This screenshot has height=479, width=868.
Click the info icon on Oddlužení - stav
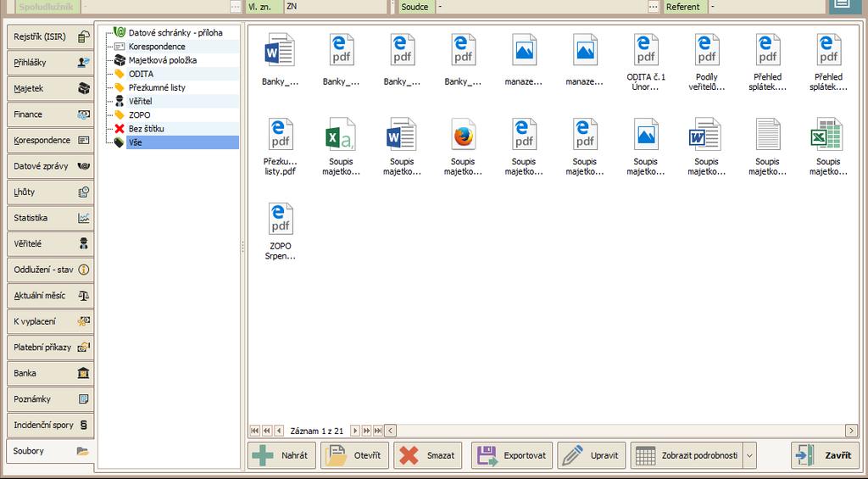coord(84,270)
